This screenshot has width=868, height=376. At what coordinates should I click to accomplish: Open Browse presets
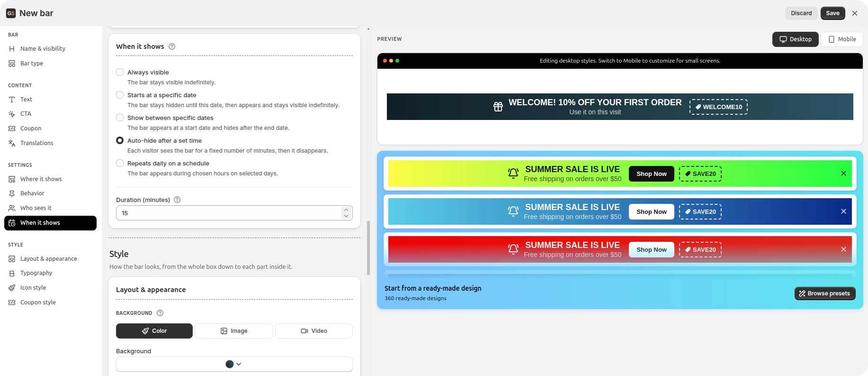pyautogui.click(x=825, y=293)
